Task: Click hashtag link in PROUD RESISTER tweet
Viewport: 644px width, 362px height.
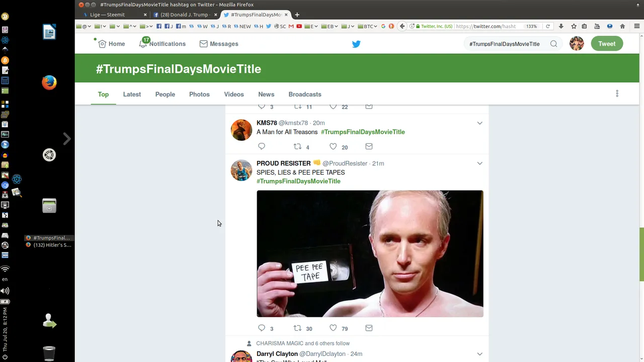Action: point(298,181)
